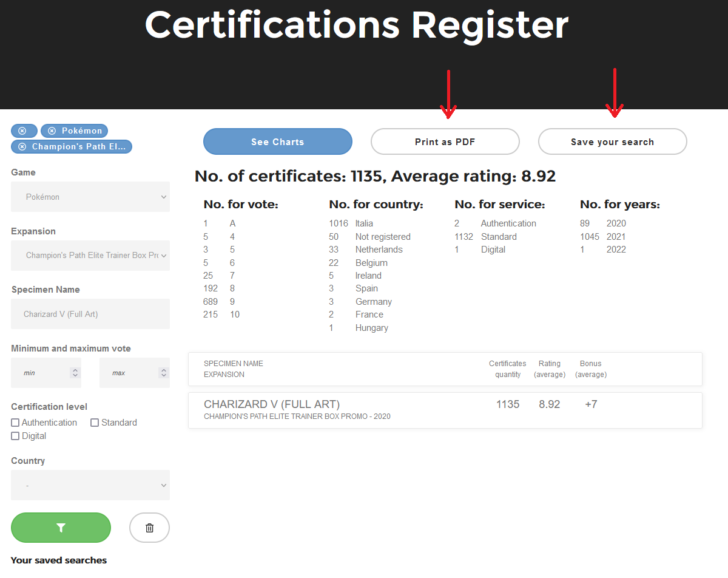Image resolution: width=728 pixels, height=578 pixels.
Task: Click the '2021' year statistics row
Action: 603,237
